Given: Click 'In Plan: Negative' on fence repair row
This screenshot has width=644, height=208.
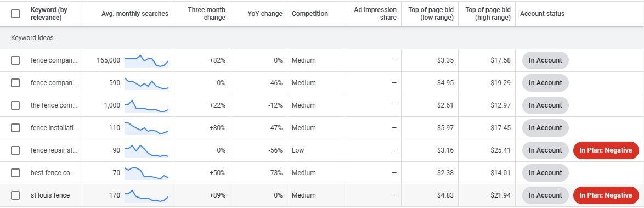Looking at the screenshot, I should coord(606,150).
